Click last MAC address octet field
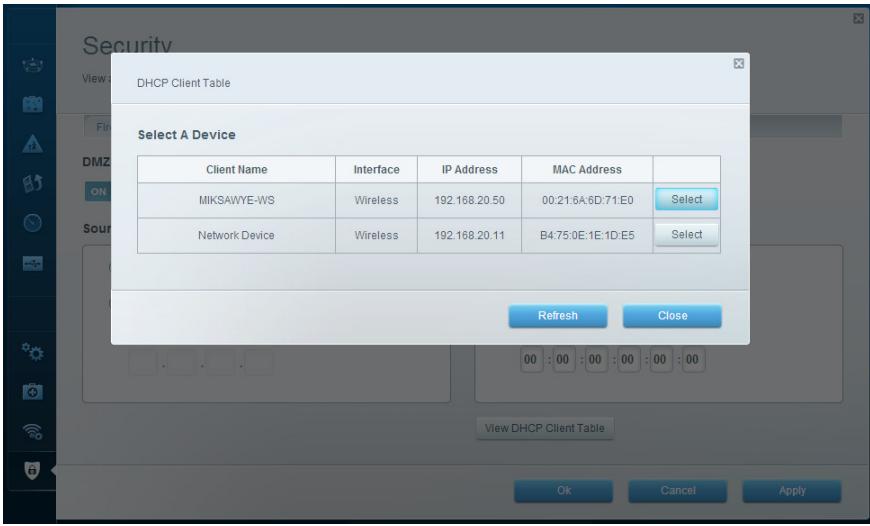 692,360
